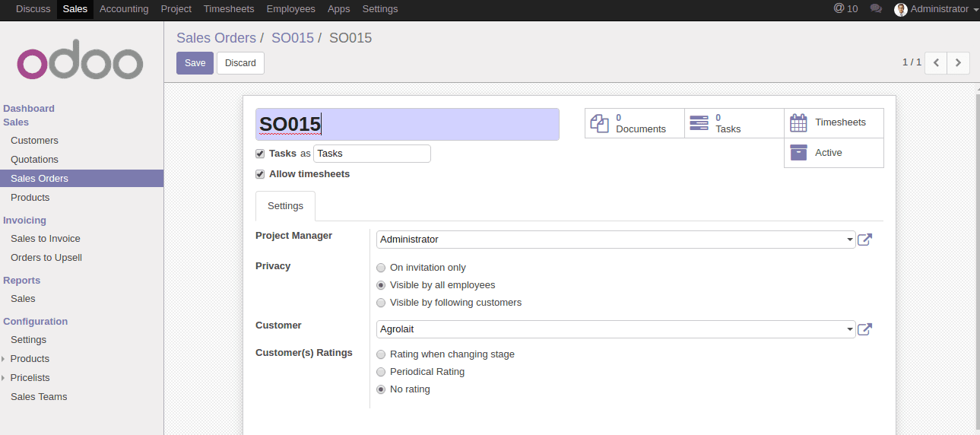Select Periodical Rating option
Image resolution: width=980 pixels, height=435 pixels.
(381, 372)
